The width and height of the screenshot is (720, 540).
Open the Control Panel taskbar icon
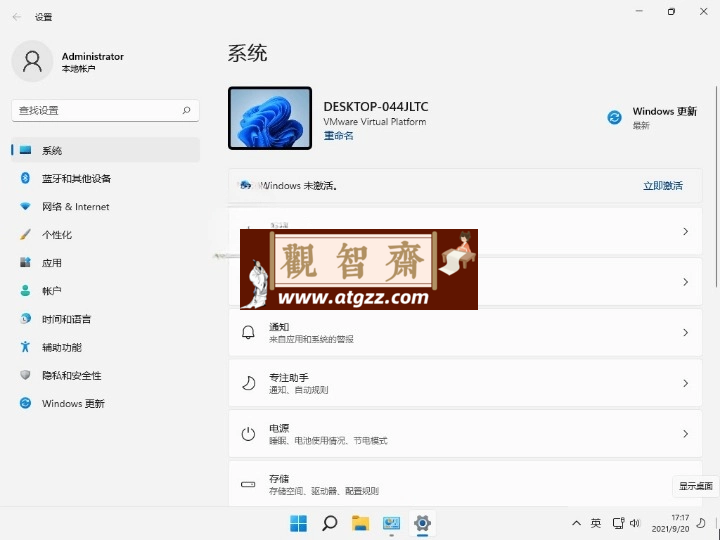pos(391,523)
